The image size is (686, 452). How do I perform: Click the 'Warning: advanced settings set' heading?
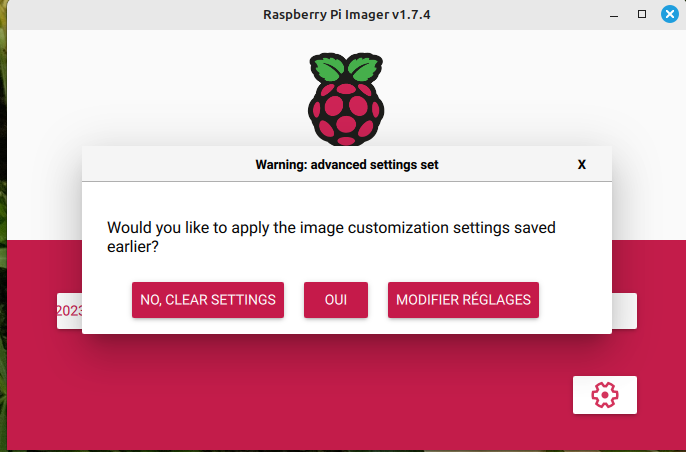[x=346, y=165]
